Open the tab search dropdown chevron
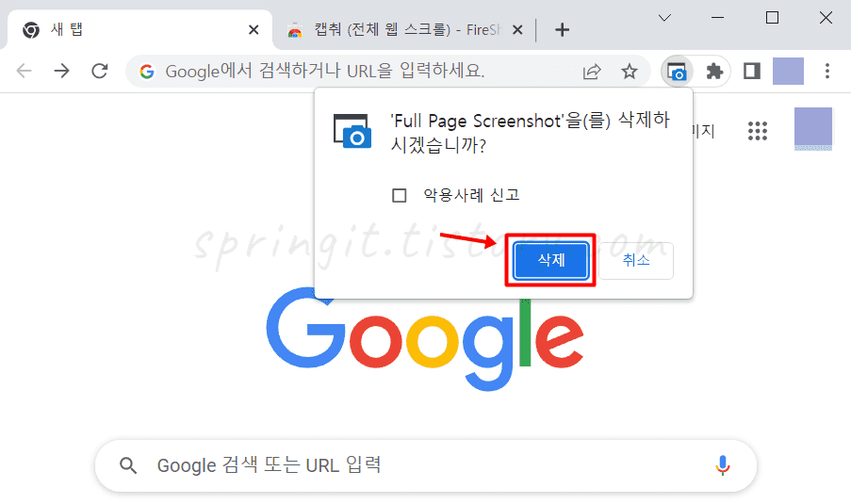The image size is (851, 504). 664,18
